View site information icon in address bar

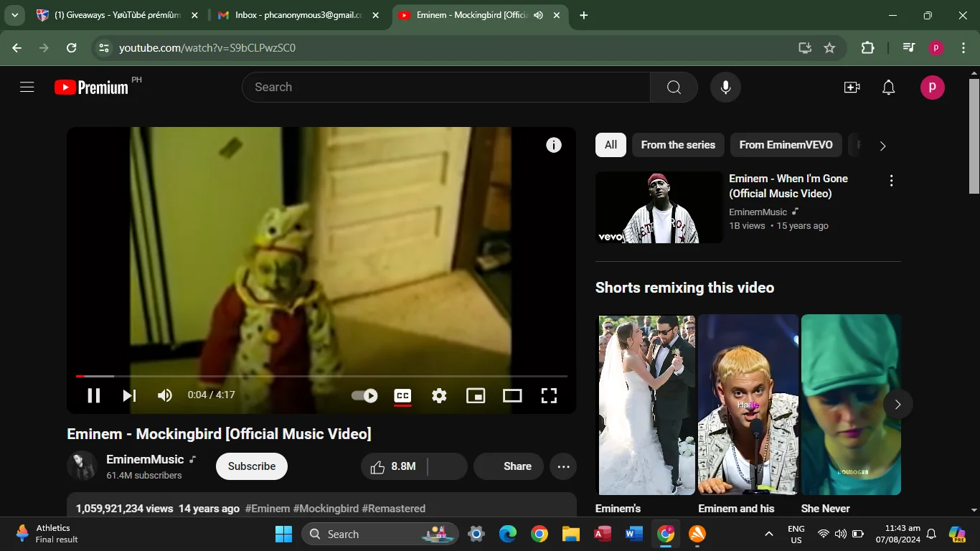104,47
